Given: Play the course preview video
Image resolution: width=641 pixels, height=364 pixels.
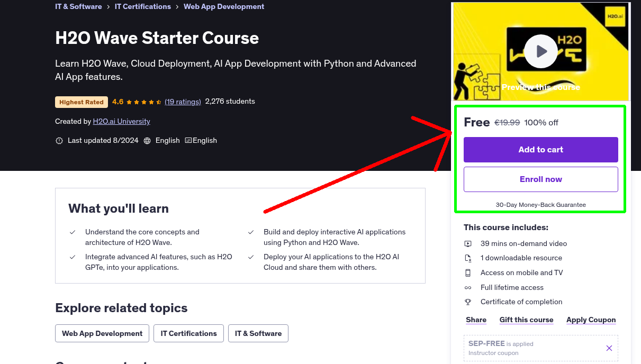Looking at the screenshot, I should [x=540, y=51].
